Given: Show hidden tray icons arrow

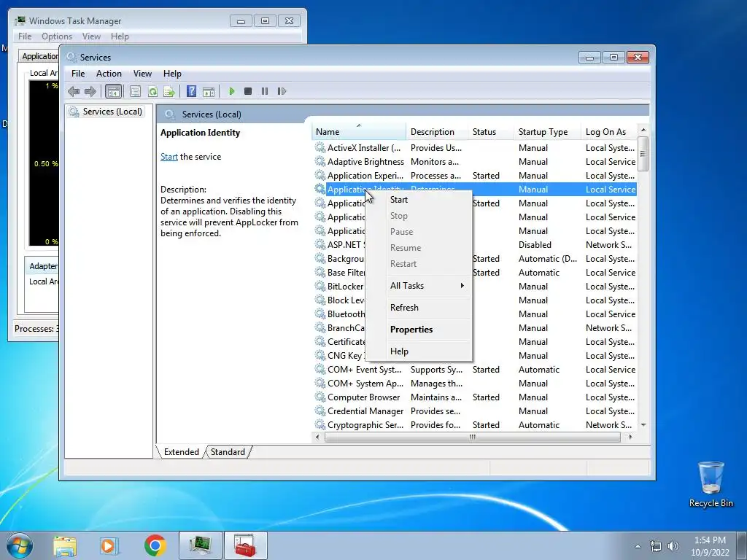Looking at the screenshot, I should pos(638,546).
